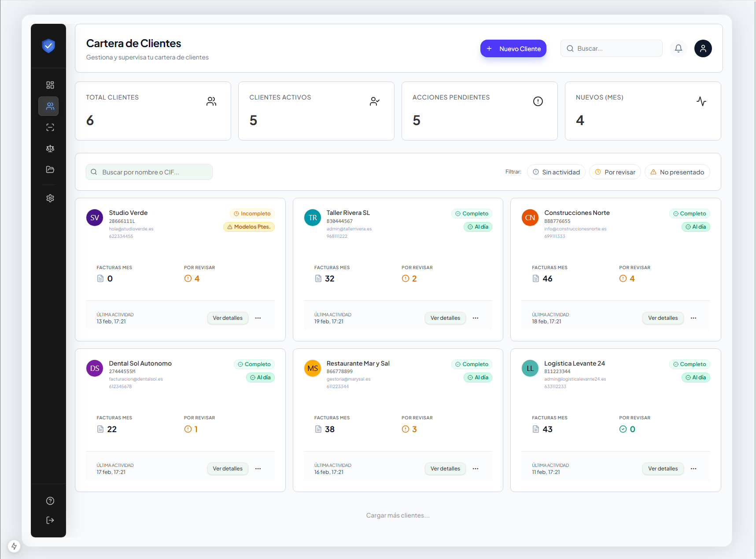Toggle the Por revisar filter

615,172
